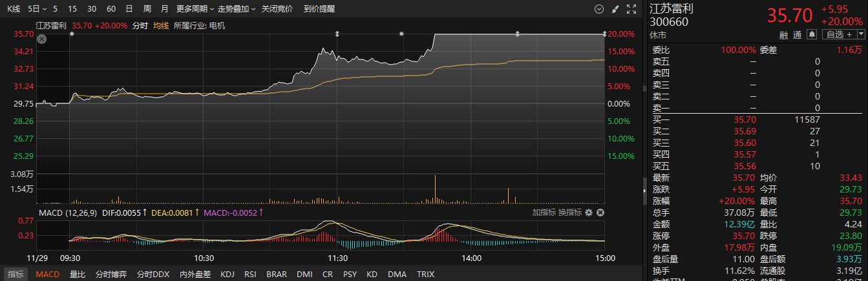The height and width of the screenshot is (281, 868).
Task: Open the 更多周期 dropdown
Action: click(195, 9)
